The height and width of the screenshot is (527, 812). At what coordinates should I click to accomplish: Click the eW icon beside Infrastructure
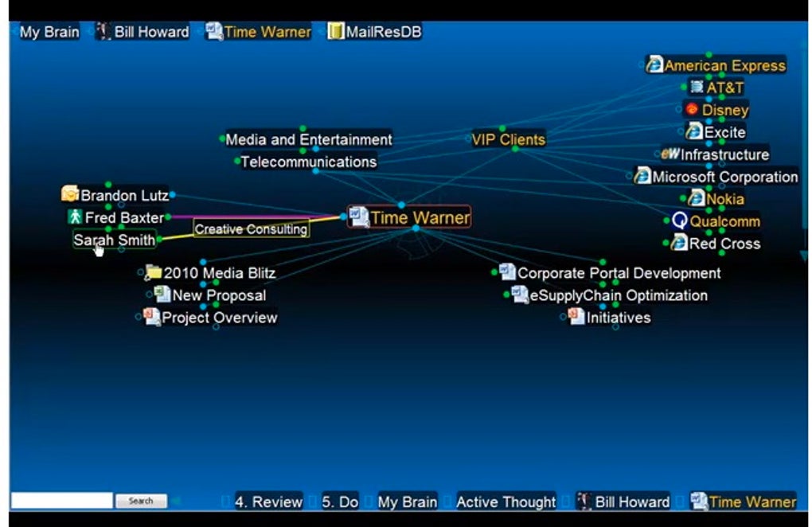pos(670,154)
